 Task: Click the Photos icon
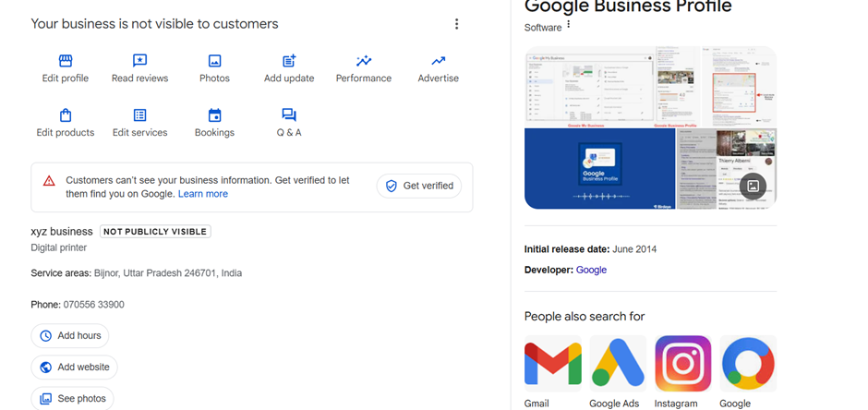click(x=214, y=61)
